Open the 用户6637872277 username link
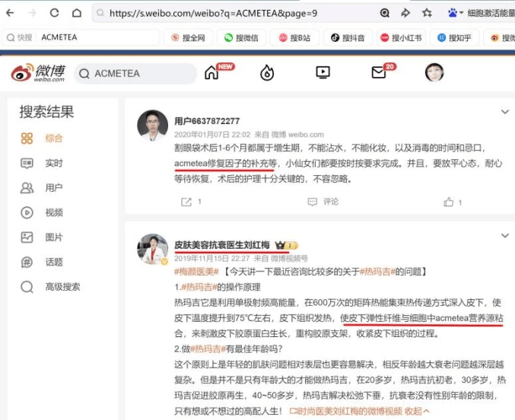Image resolution: width=515 pixels, height=420 pixels. pyautogui.click(x=207, y=121)
